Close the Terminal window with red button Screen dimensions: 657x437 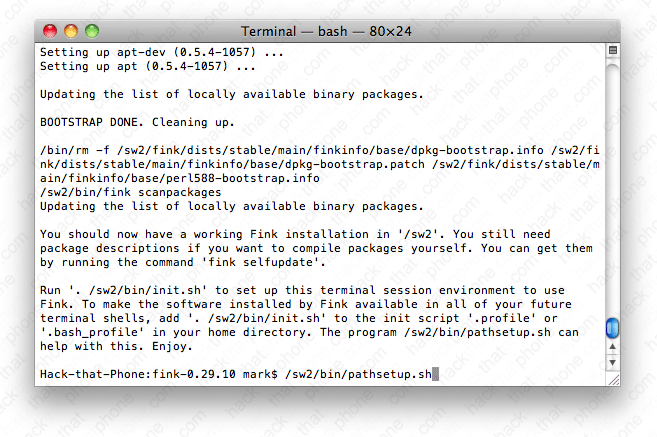[x=49, y=32]
